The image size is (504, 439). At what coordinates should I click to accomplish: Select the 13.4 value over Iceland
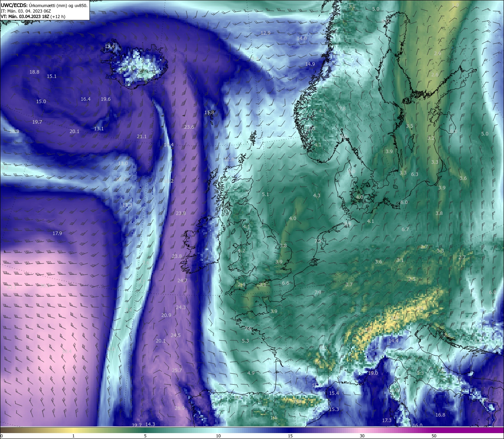coord(109,46)
